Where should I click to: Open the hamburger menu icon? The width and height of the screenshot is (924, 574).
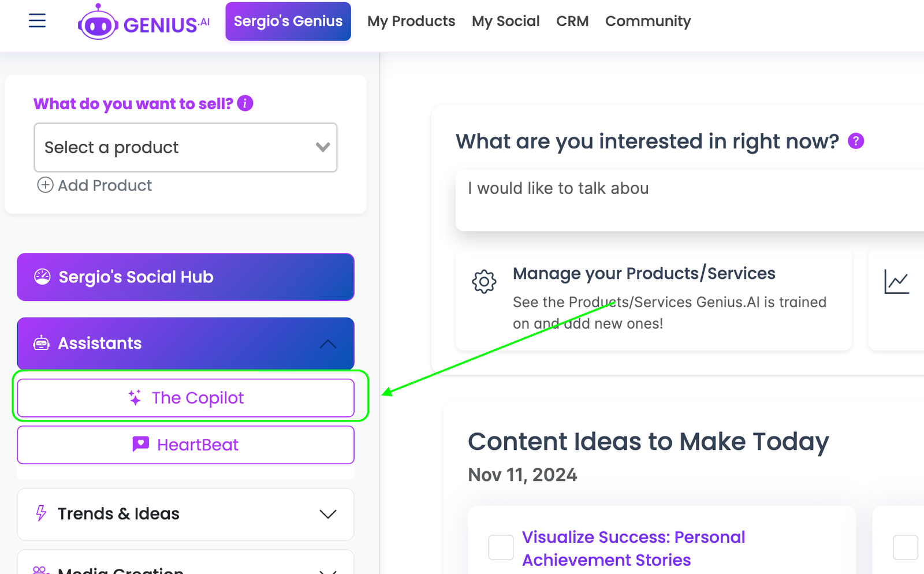pos(37,21)
